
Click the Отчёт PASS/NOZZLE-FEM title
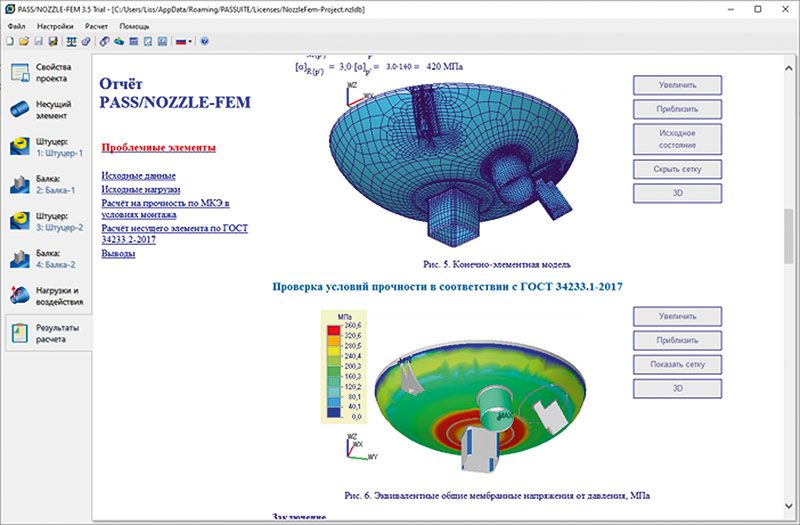175,93
